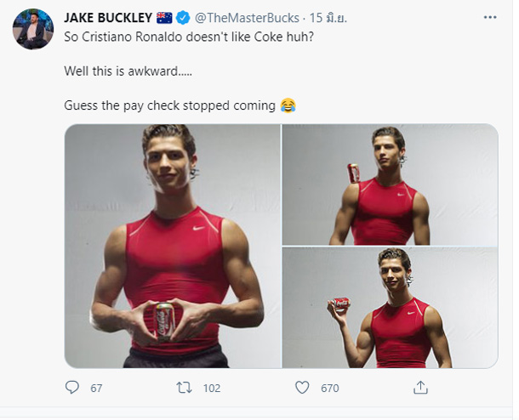The height and width of the screenshot is (420, 519).
Task: Open the top-right photo with can on shoulder
Action: (x=390, y=184)
